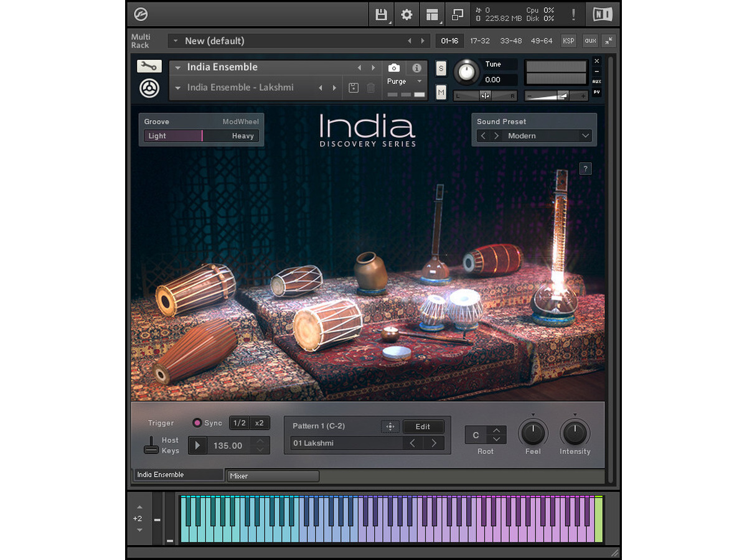Click the L/R pan slider
The height and width of the screenshot is (560, 747).
(485, 95)
